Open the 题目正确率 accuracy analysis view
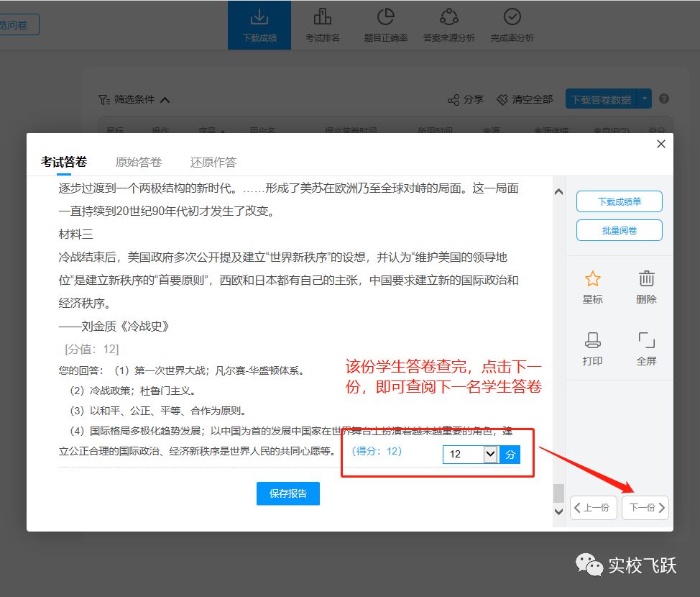This screenshot has height=597, width=700. [x=386, y=24]
